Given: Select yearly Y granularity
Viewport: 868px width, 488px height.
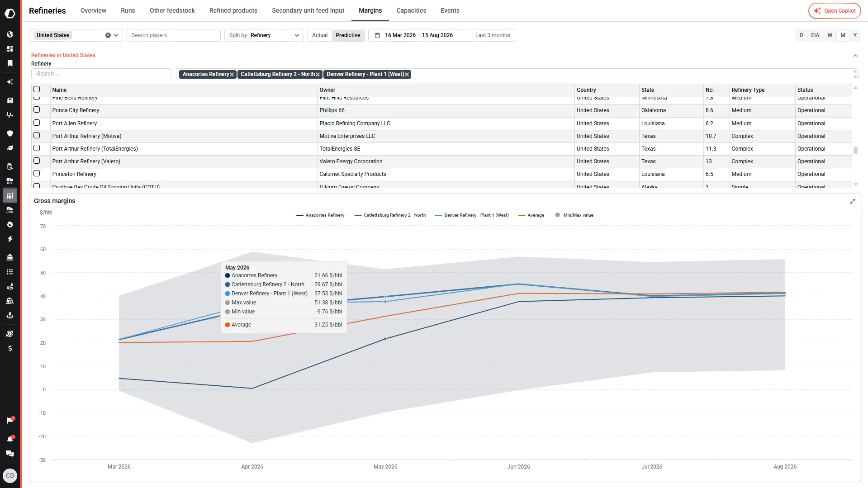Looking at the screenshot, I should coord(855,35).
